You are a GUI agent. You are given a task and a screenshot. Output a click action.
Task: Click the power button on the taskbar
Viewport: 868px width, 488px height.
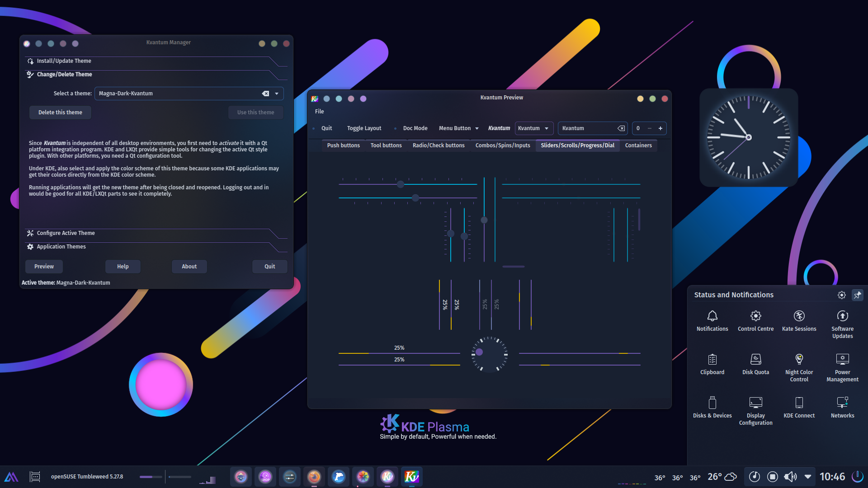coord(857,477)
